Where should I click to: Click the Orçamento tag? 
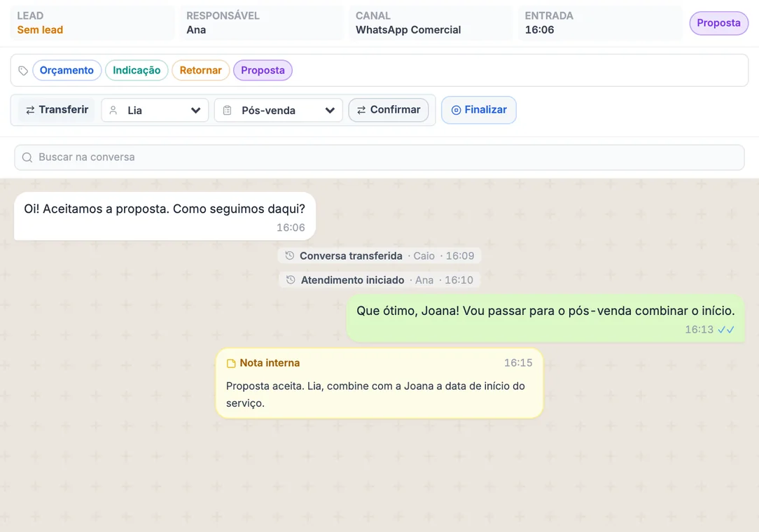tap(67, 70)
